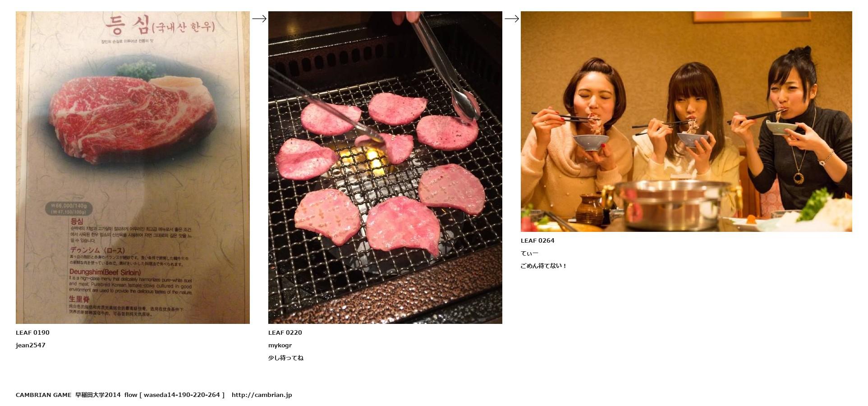868x406 pixels.
Task: Click the caption 少し待ってね
Action: pyautogui.click(x=286, y=358)
